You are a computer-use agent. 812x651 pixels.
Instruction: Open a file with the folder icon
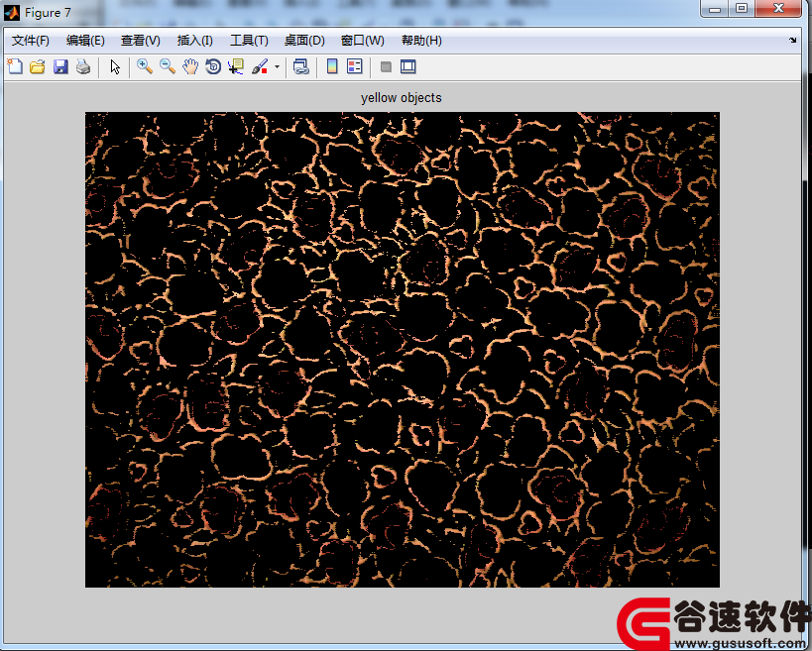click(38, 66)
